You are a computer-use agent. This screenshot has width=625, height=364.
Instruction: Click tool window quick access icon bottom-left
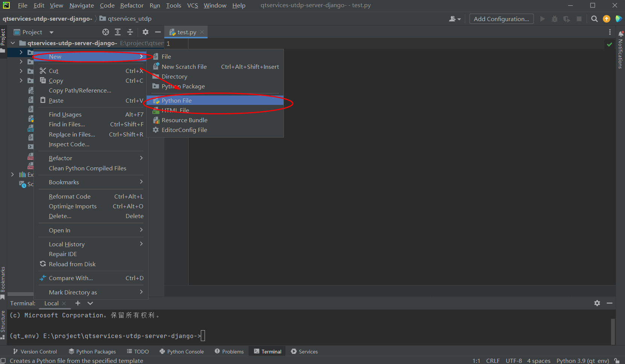point(3,361)
